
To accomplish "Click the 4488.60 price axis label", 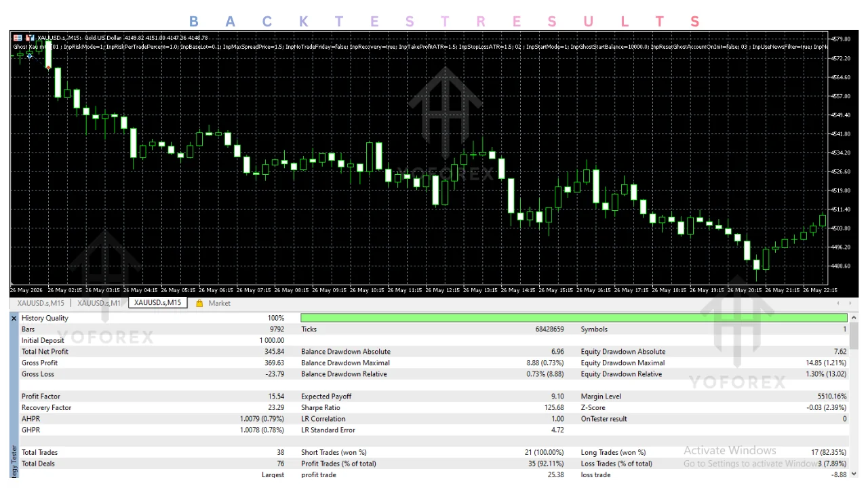I will click(842, 266).
